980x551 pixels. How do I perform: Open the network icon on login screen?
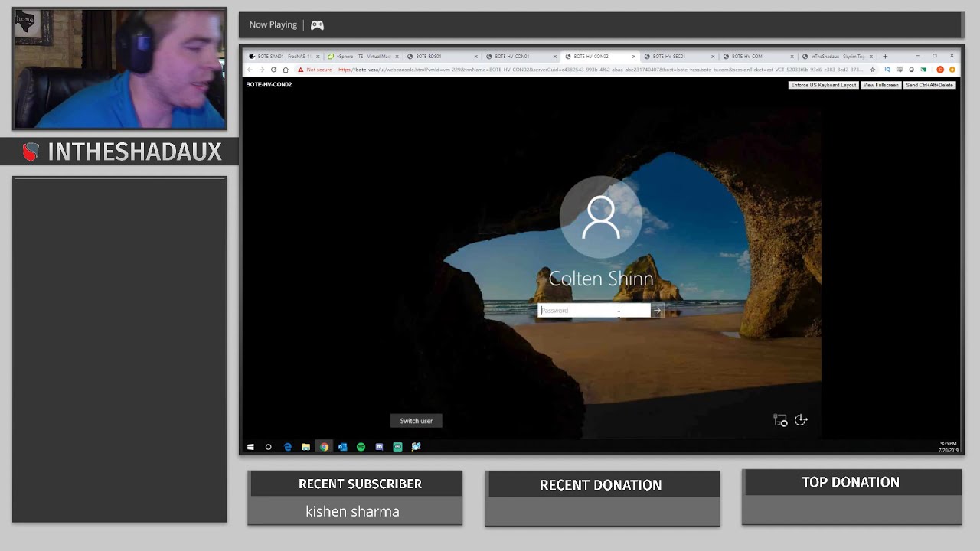780,420
